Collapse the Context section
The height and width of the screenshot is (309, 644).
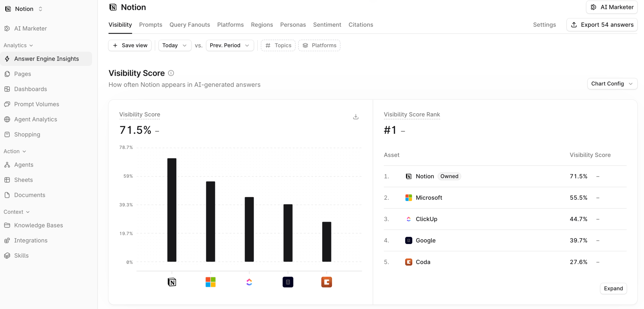click(x=17, y=212)
